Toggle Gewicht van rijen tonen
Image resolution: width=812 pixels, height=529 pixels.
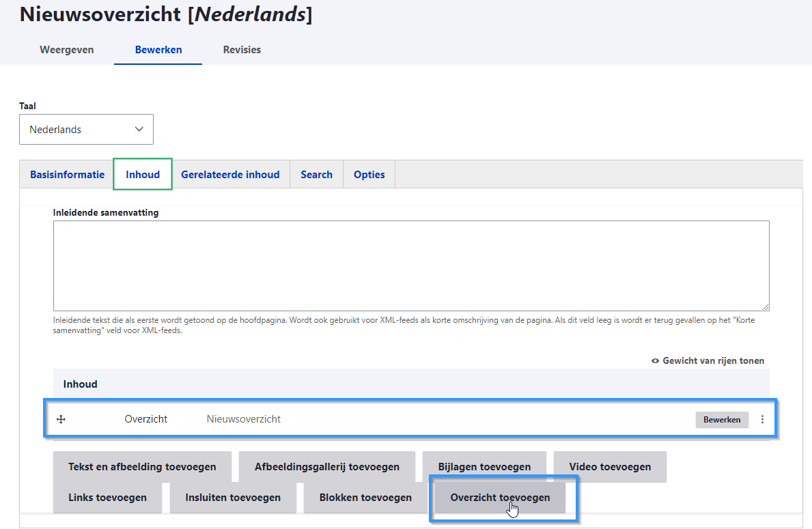708,360
